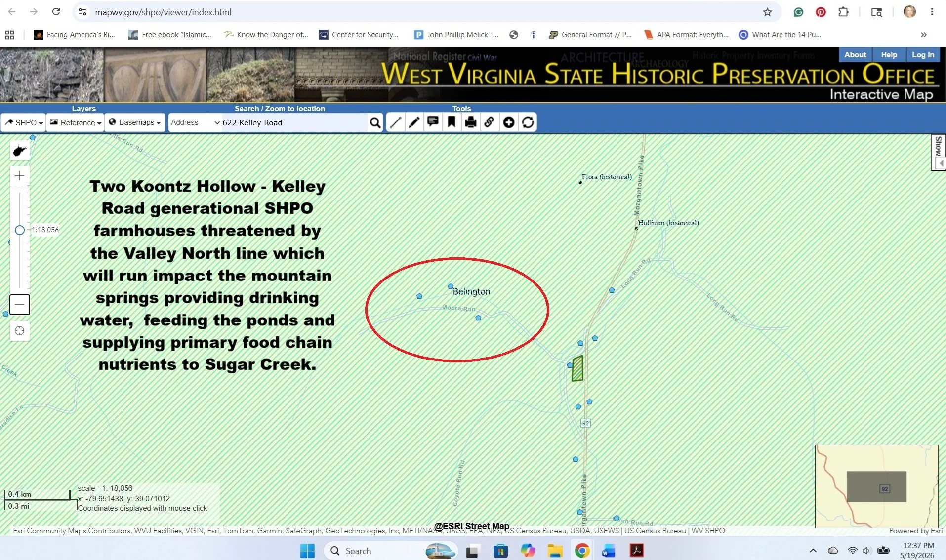Click the share link tool icon
Image resolution: width=946 pixels, height=560 pixels.
489,122
